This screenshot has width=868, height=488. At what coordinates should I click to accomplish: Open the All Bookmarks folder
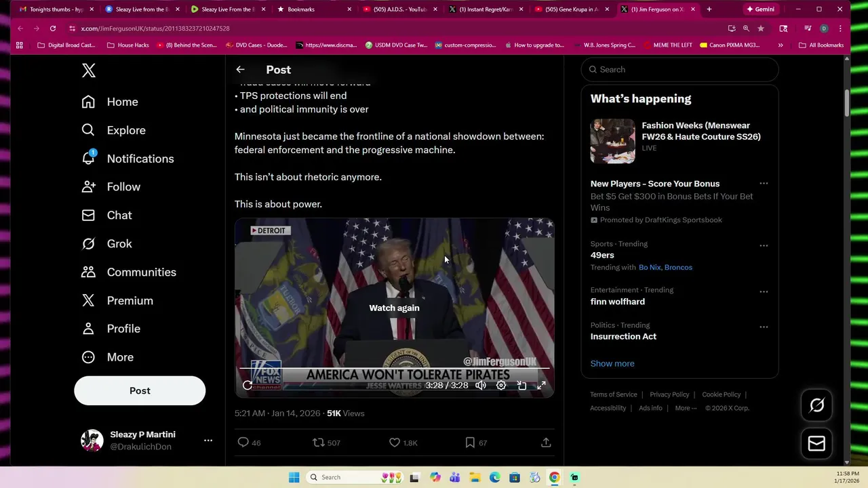821,45
